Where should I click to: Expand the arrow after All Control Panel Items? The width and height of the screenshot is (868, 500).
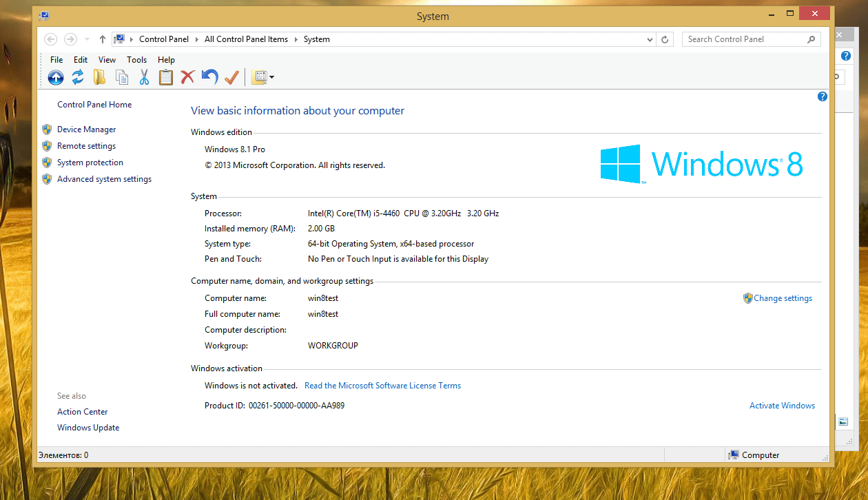point(296,39)
